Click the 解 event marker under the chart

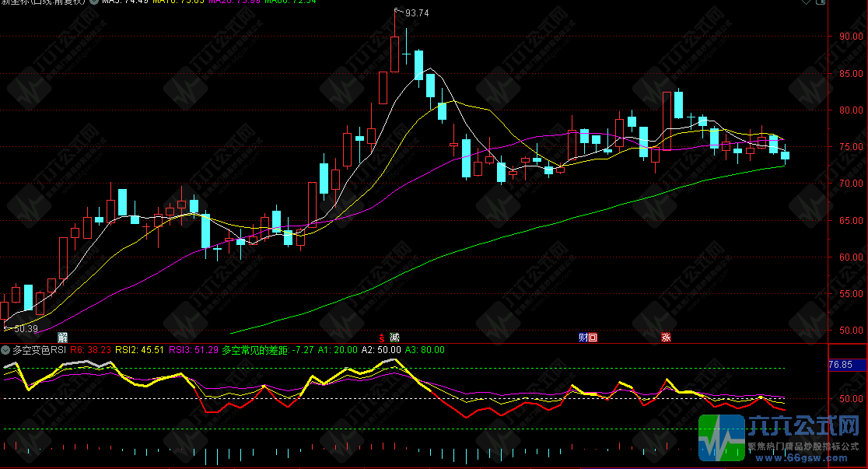click(x=62, y=338)
